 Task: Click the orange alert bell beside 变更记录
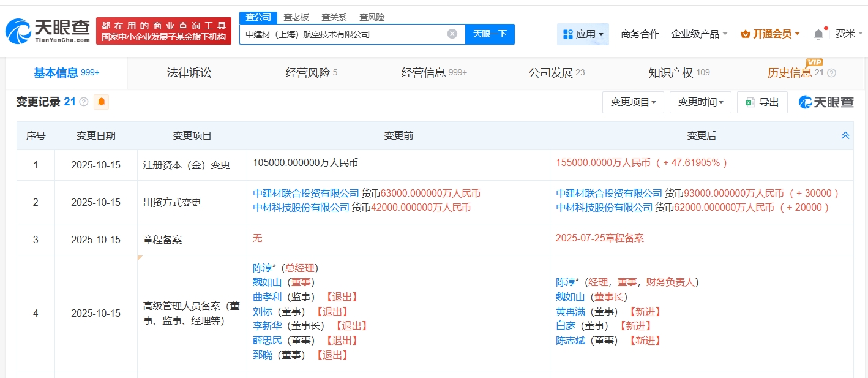(x=101, y=102)
